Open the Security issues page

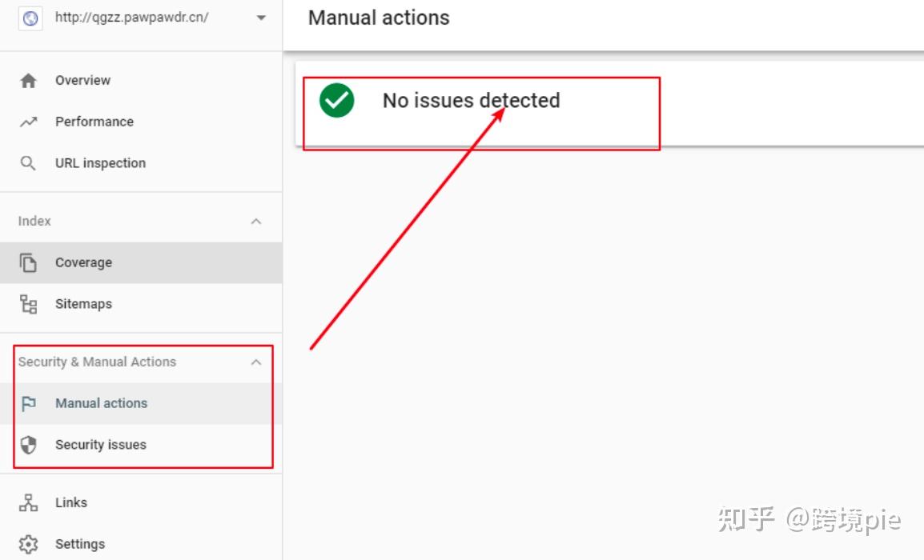pyautogui.click(x=101, y=445)
